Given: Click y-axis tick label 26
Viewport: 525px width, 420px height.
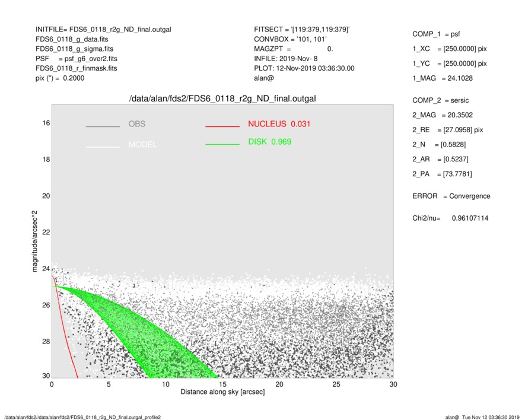Looking at the screenshot, I should point(46,305).
